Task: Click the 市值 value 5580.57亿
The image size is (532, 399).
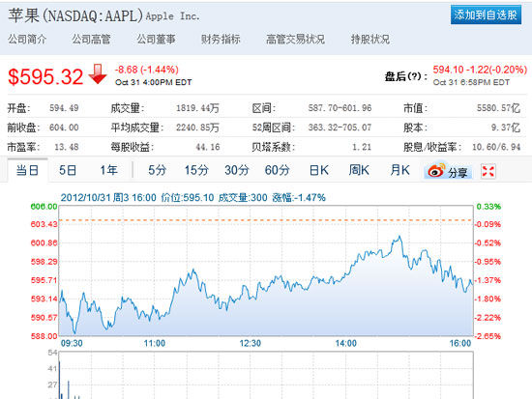Action: pyautogui.click(x=498, y=108)
